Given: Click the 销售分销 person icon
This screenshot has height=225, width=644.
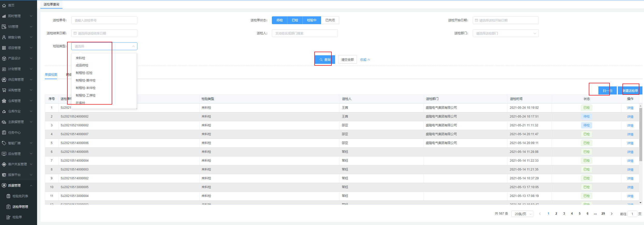Looking at the screenshot, I should tap(4, 37).
